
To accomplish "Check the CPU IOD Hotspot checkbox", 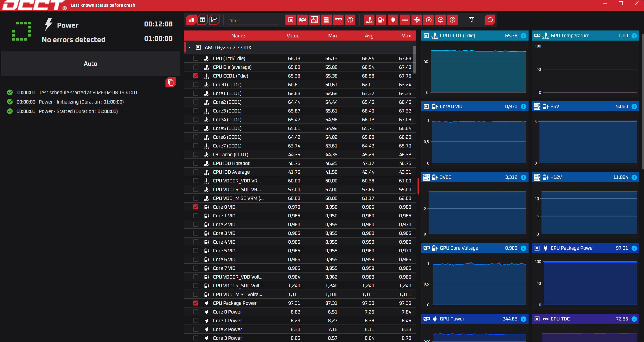I will tap(196, 163).
